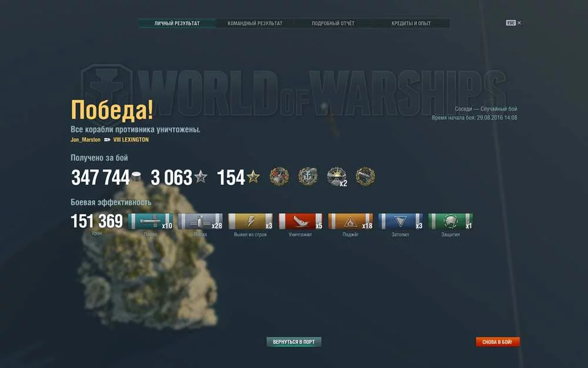Screen dimensions: 588x368
Task: Click the Jon_Marston player name
Action: [85, 140]
